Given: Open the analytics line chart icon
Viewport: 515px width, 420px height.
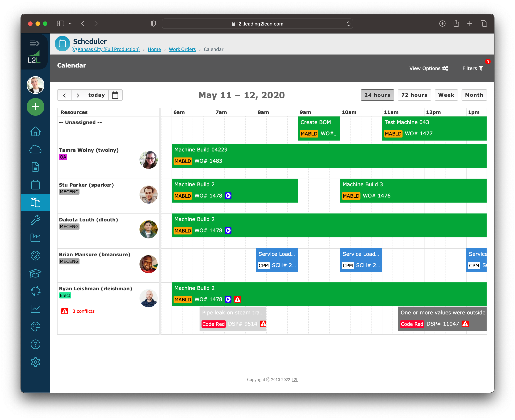Looking at the screenshot, I should point(35,309).
